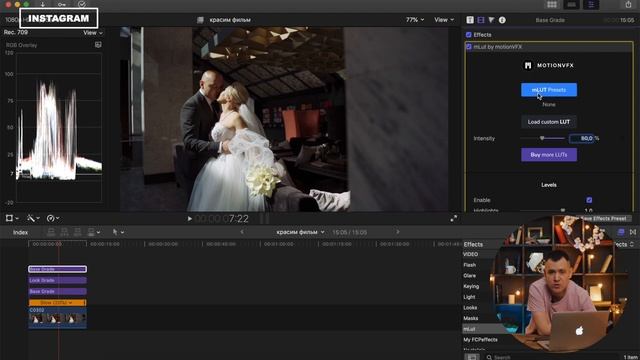The height and width of the screenshot is (360, 640).
Task: Open the viewer zoom 77% dropdown
Action: click(x=415, y=20)
